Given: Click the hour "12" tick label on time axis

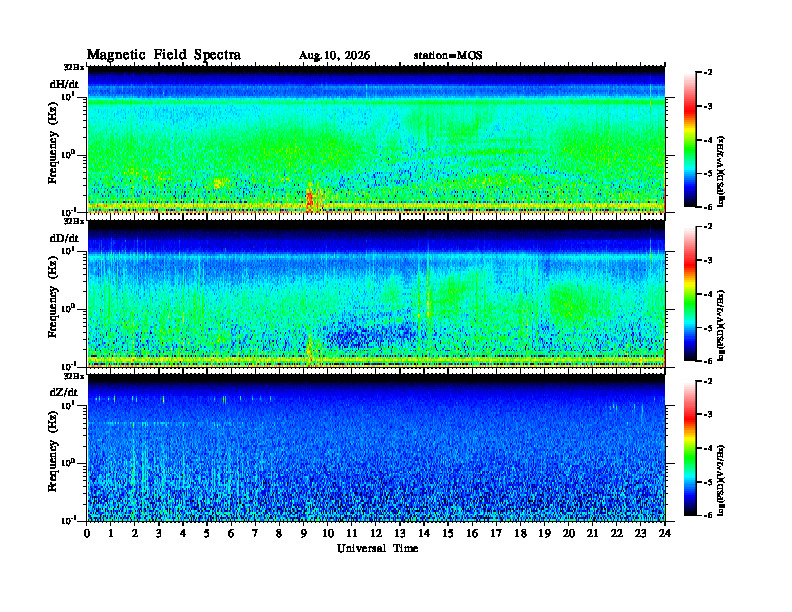Looking at the screenshot, I should 376,533.
